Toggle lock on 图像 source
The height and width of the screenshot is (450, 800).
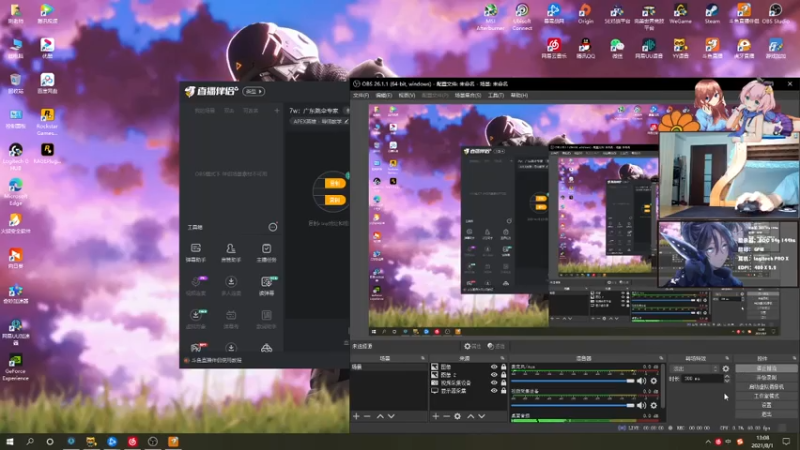(x=504, y=367)
